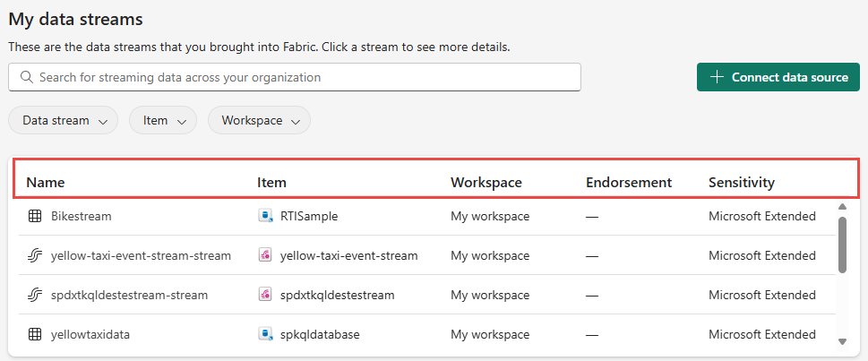The image size is (868, 361).
Task: Click the spkqldatabase database icon
Action: (x=265, y=334)
